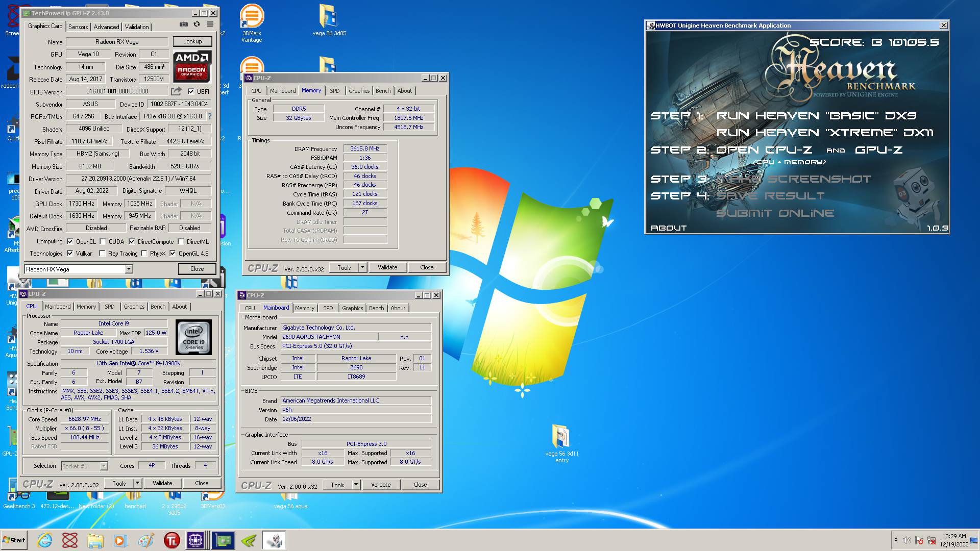This screenshot has width=980, height=551.
Task: Open Internet Explorer from the taskbar
Action: 45,540
